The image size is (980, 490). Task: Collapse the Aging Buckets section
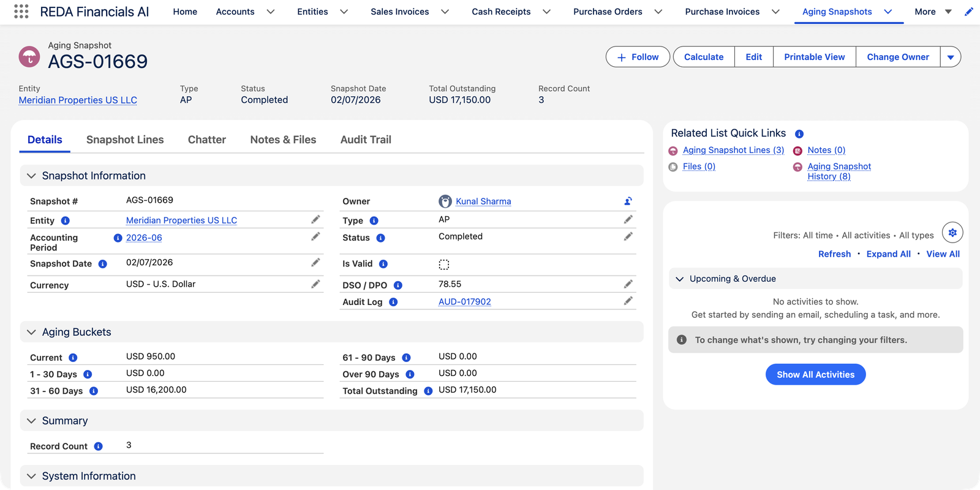[x=31, y=332]
